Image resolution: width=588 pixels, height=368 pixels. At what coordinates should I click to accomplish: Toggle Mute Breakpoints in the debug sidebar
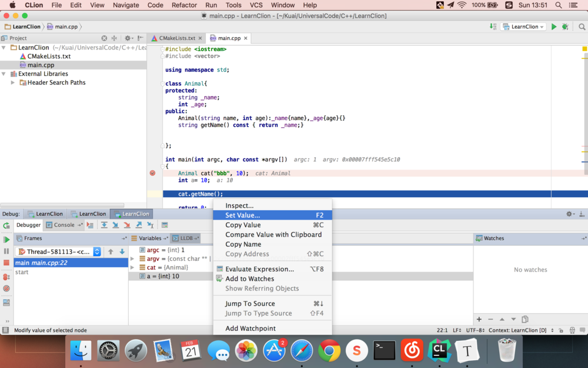coord(6,289)
